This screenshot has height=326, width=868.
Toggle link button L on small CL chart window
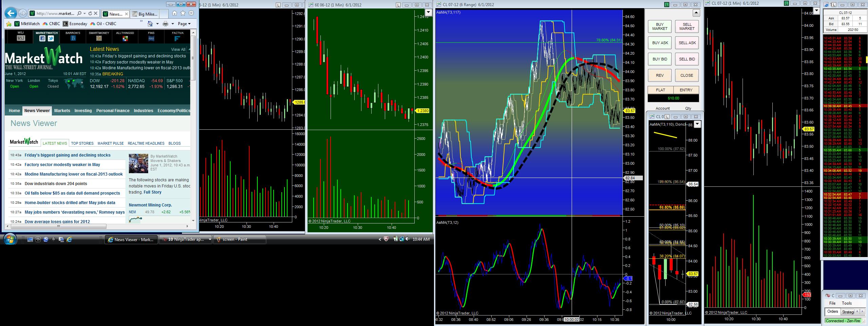click(667, 117)
